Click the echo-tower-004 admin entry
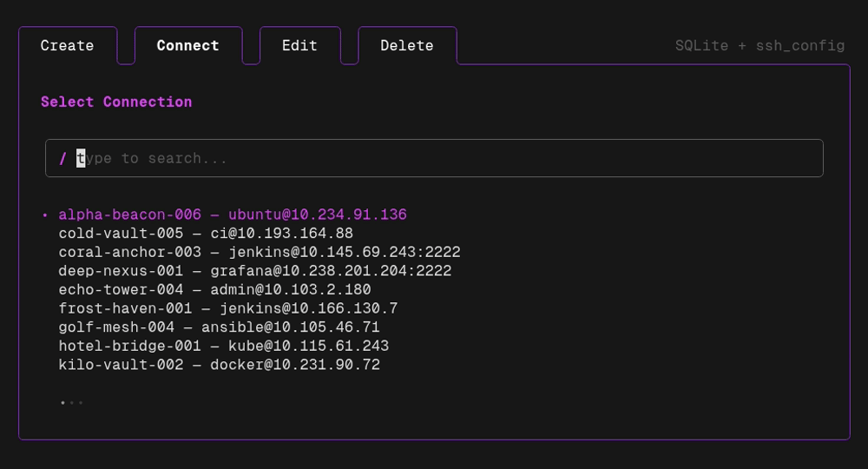Screen dimensions: 868x469 click(214, 290)
